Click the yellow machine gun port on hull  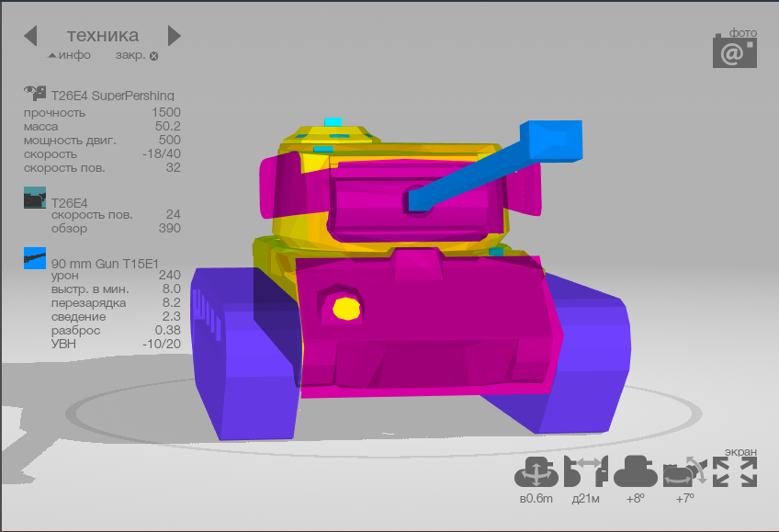pyautogui.click(x=345, y=308)
